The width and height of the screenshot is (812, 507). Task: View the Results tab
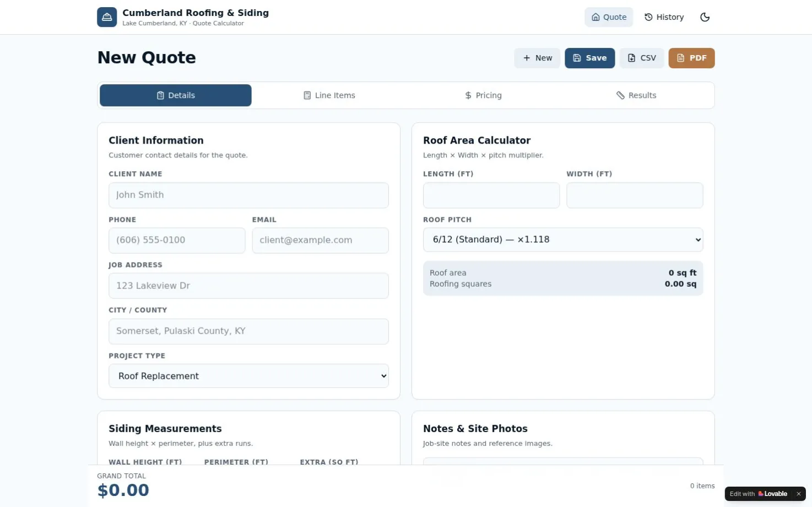[x=636, y=95]
